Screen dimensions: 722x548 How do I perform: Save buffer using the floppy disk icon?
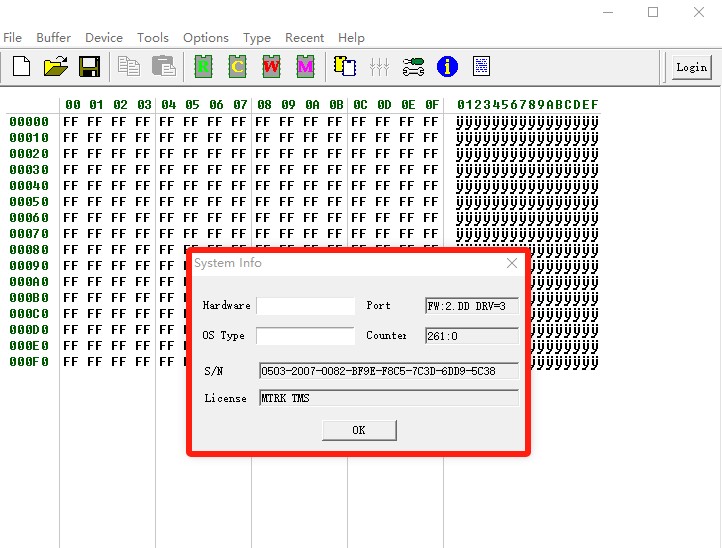tap(89, 67)
